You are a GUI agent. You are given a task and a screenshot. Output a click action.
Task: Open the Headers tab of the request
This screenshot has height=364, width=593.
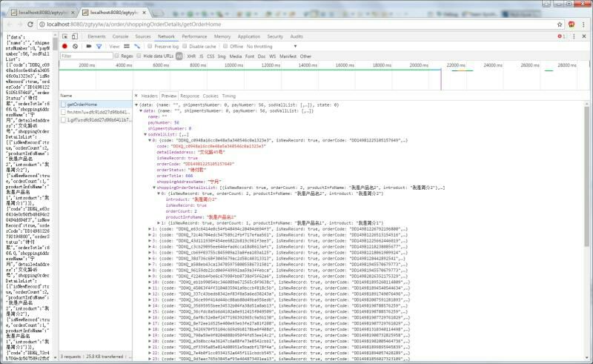tap(149, 96)
